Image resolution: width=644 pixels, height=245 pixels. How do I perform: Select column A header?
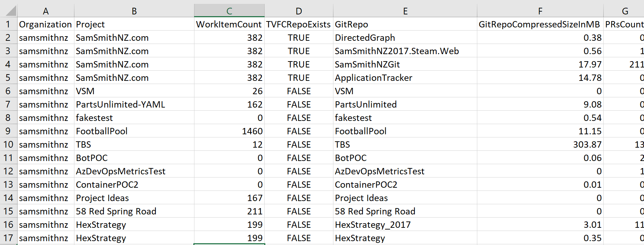(x=46, y=11)
